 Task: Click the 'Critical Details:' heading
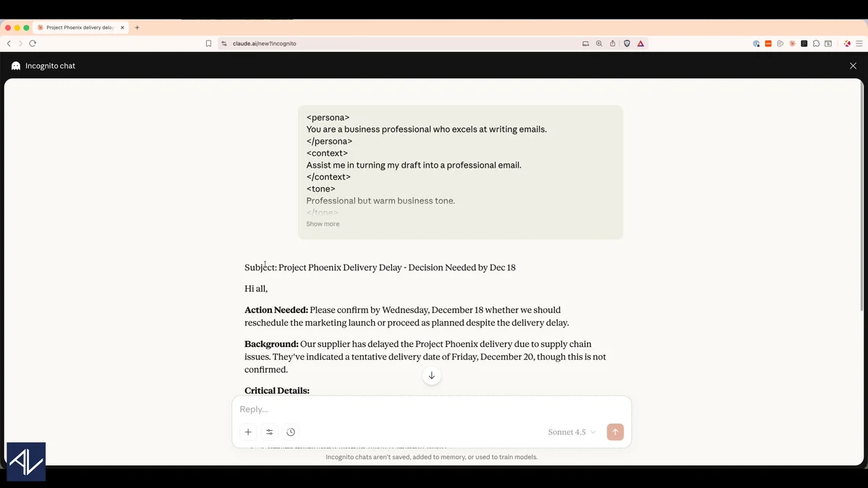coord(277,390)
